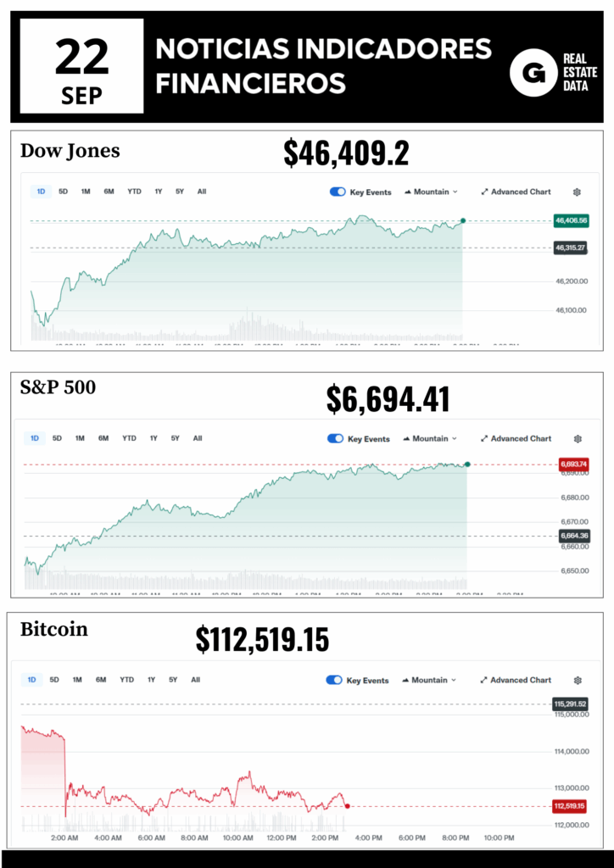
Task: Click the red 112,519.15 price label on Bitcoin axis
Action: point(571,806)
